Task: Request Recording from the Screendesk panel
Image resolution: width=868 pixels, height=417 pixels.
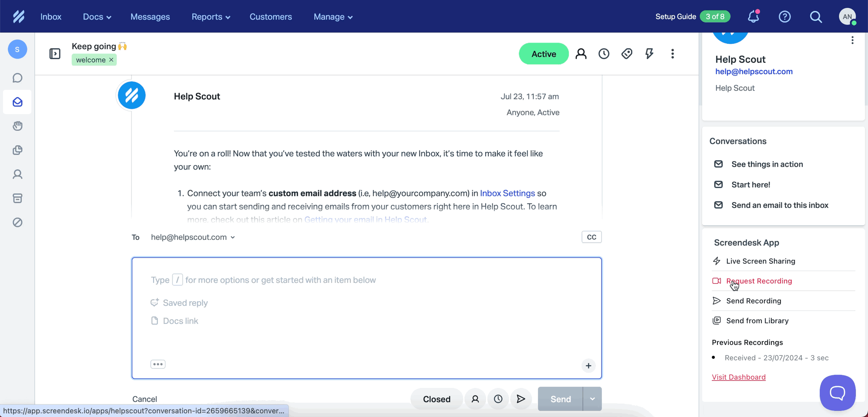Action: pyautogui.click(x=759, y=281)
